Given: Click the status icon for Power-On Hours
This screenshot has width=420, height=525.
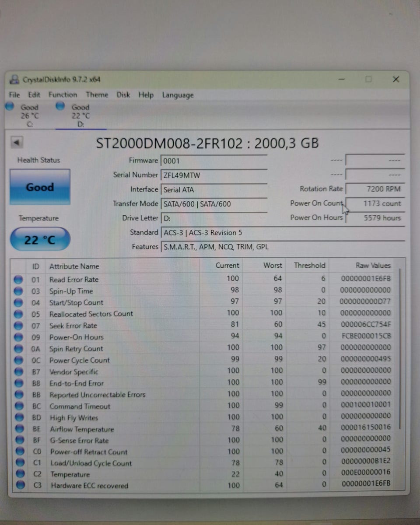Looking at the screenshot, I should point(18,337).
